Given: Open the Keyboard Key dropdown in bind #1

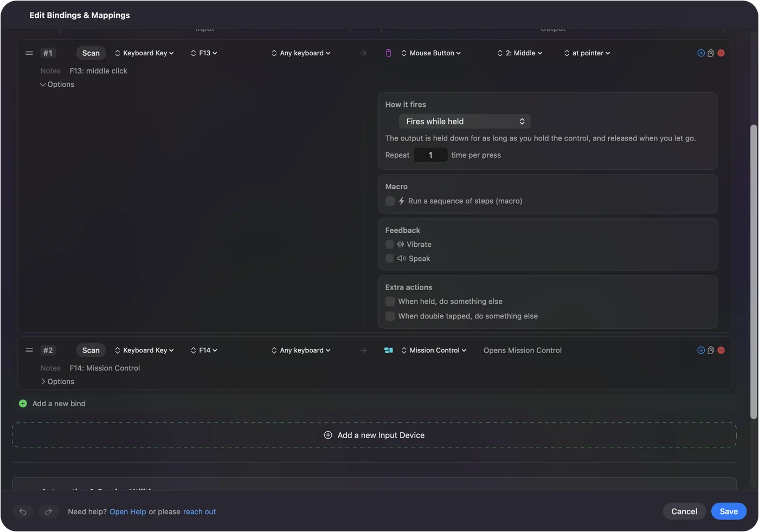Looking at the screenshot, I should pos(144,53).
